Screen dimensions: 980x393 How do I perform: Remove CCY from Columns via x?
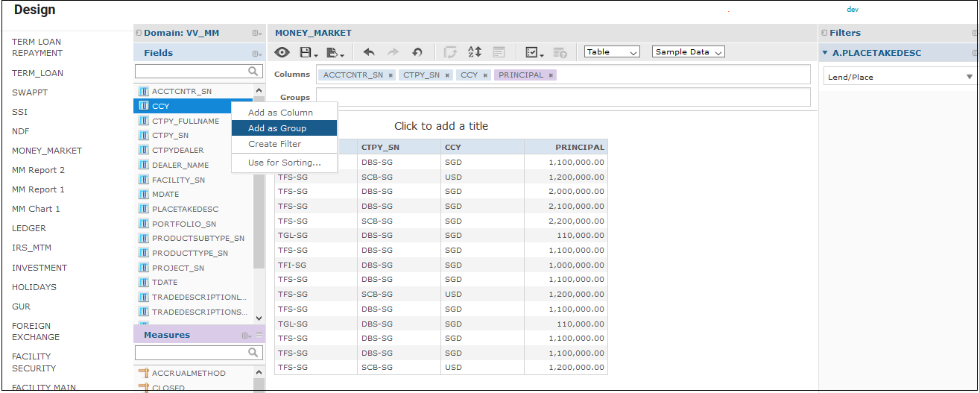click(x=485, y=75)
